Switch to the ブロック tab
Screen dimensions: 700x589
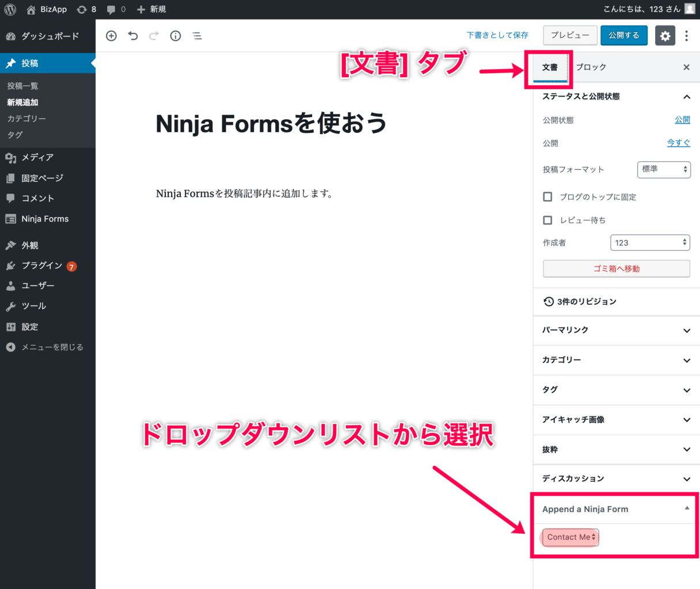591,67
